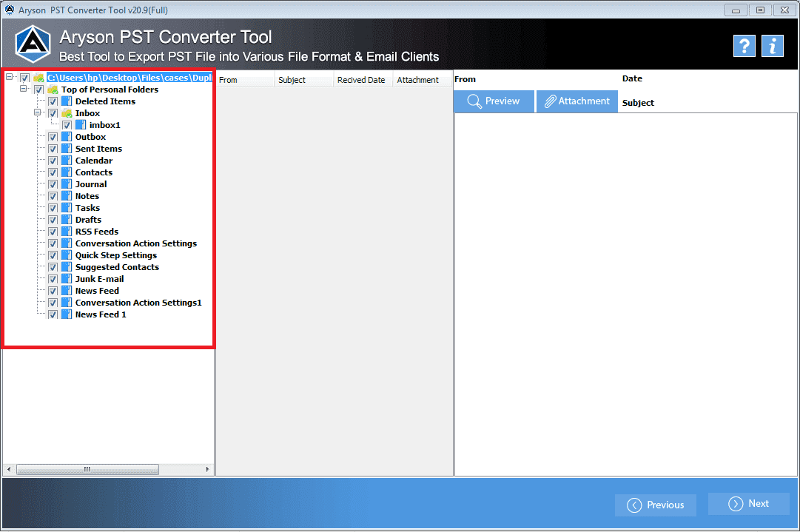The image size is (800, 532).
Task: Click the Junk E-mail folder icon
Action: coord(67,278)
